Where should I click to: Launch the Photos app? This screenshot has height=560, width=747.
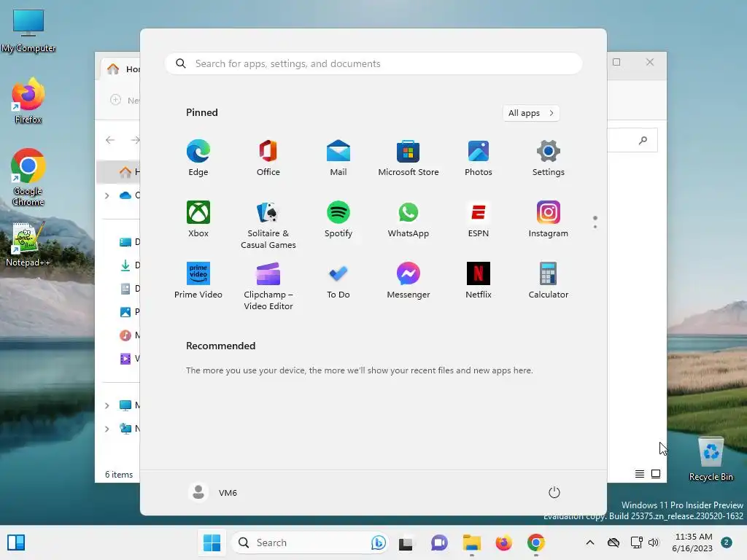pyautogui.click(x=479, y=158)
